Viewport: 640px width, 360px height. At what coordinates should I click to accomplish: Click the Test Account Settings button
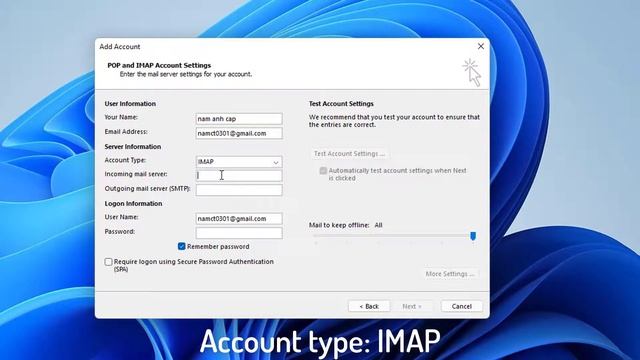[x=349, y=153]
